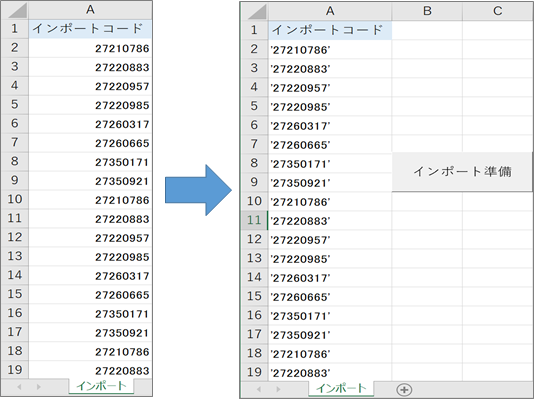Click cell A3 '27220883' in right sheet

330,68
